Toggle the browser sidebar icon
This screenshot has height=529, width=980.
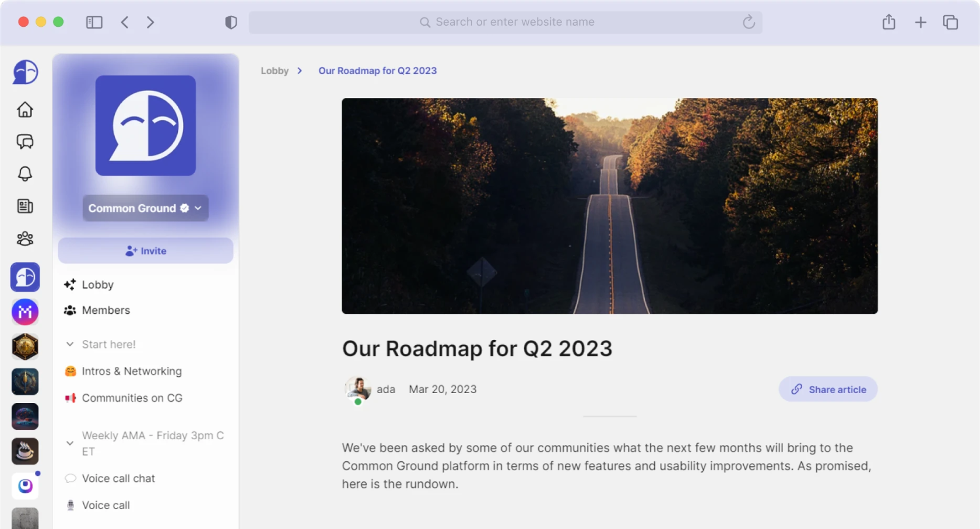pos(94,22)
